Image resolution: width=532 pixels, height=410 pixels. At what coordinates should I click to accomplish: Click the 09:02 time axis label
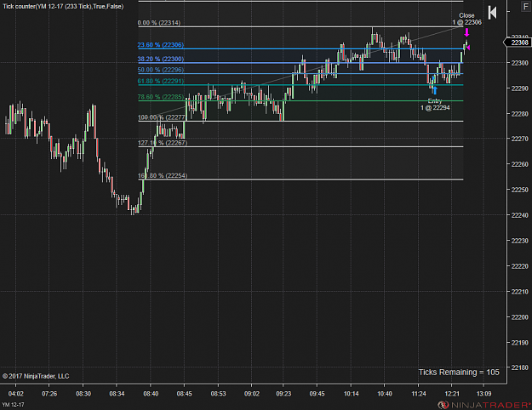[x=252, y=394]
